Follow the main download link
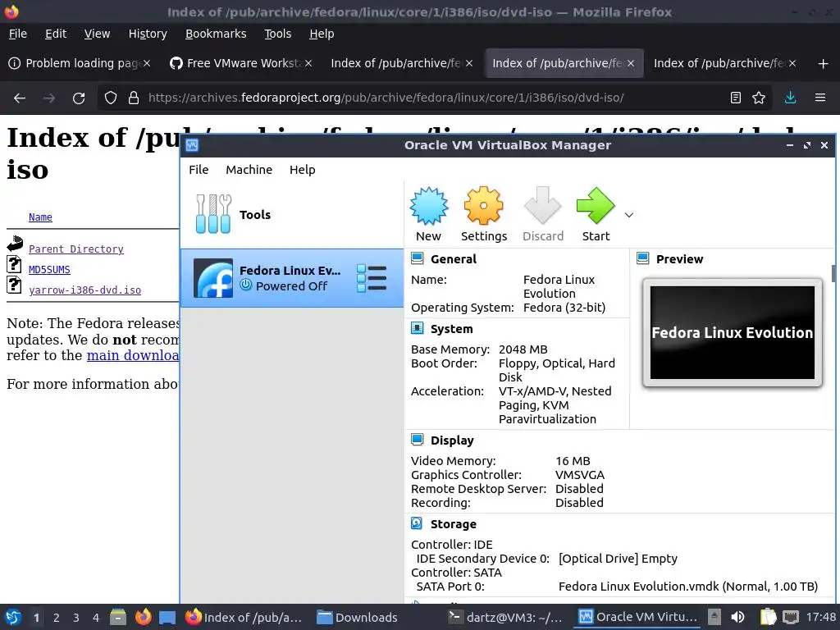This screenshot has width=840, height=630. (133, 355)
